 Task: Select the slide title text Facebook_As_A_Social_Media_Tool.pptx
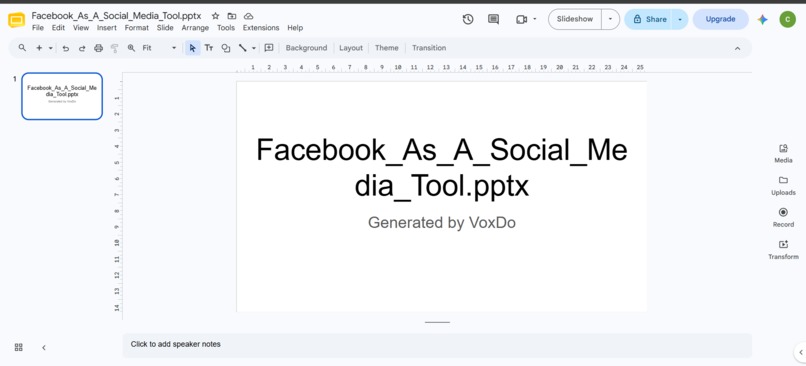click(442, 168)
